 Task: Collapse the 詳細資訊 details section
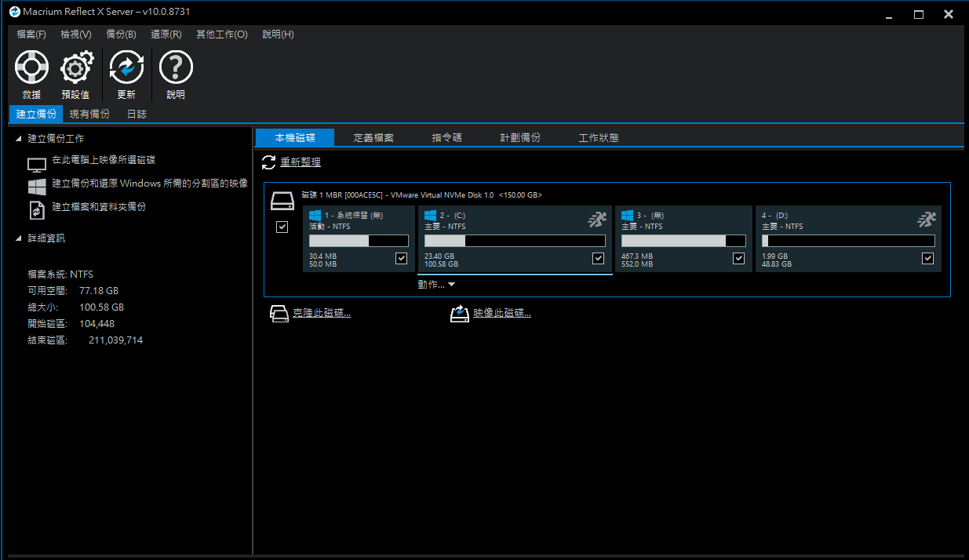[x=19, y=238]
